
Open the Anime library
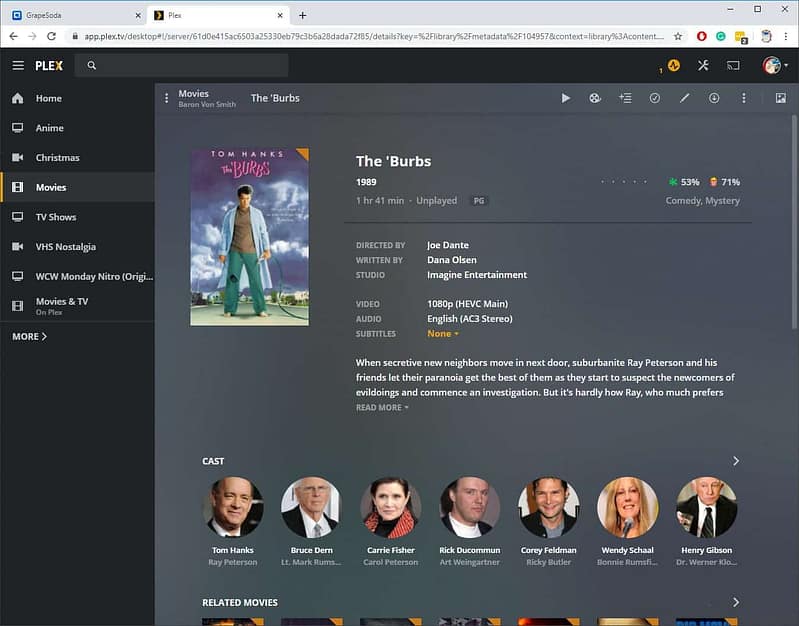[x=77, y=128]
